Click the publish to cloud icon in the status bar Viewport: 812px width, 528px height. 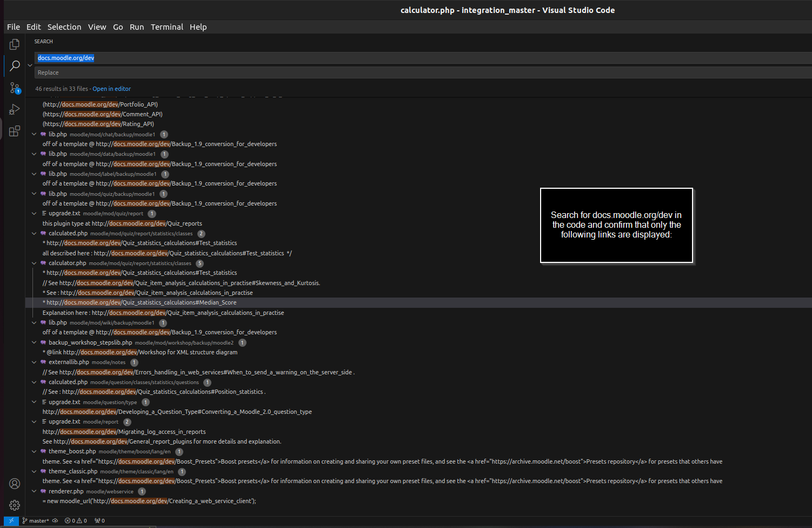point(55,520)
